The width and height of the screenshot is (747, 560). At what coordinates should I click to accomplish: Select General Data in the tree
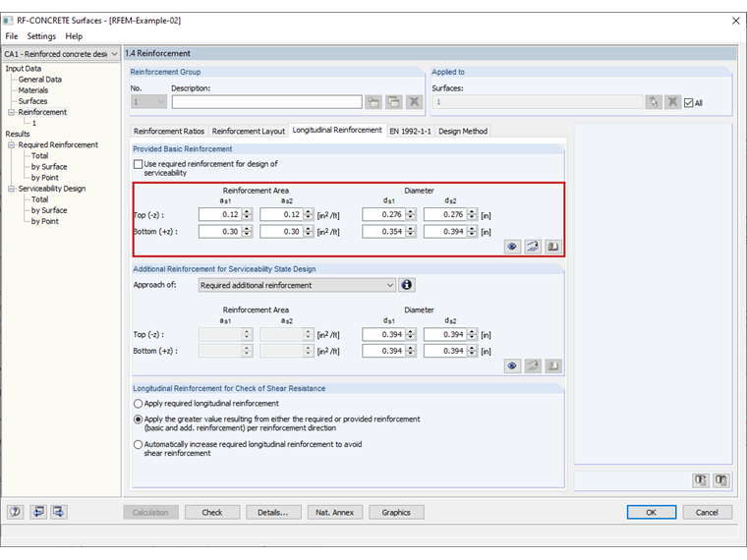click(40, 80)
